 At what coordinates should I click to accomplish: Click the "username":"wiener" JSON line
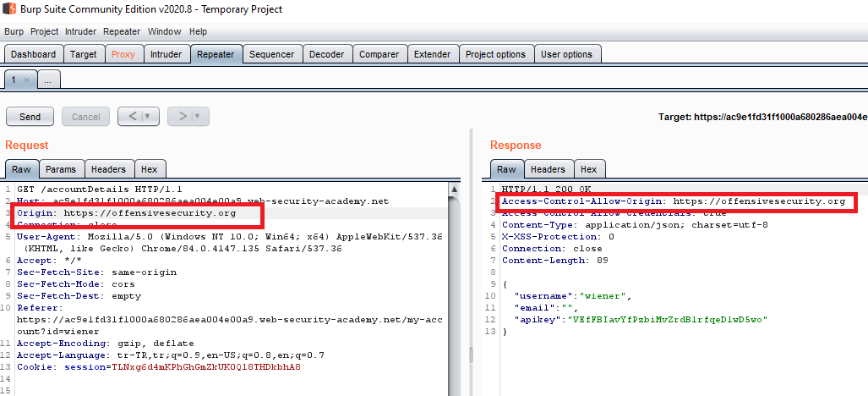572,296
